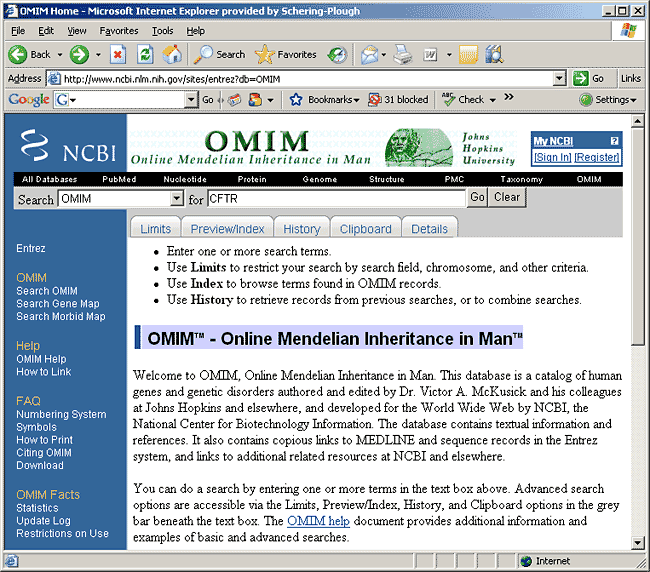Click the Mail envelope toolbar icon
Screen dimensions: 650x572
tap(369, 54)
